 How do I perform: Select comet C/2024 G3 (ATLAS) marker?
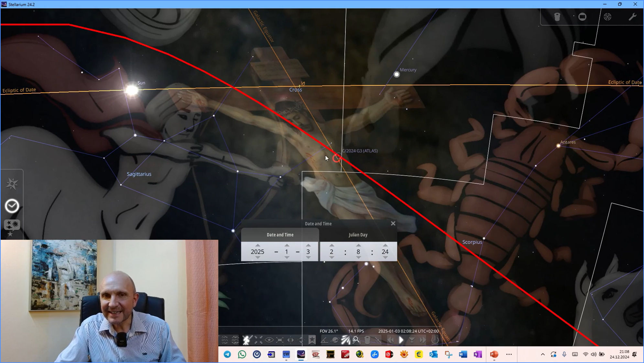[x=337, y=158]
